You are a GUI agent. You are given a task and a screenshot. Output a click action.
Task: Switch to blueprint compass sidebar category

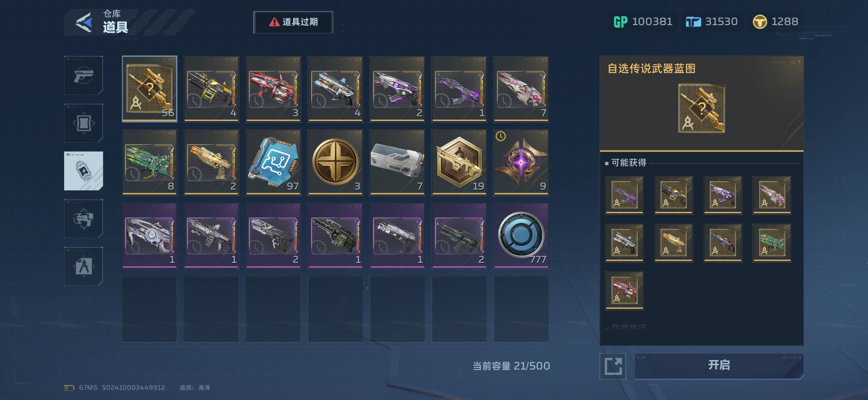pyautogui.click(x=84, y=266)
